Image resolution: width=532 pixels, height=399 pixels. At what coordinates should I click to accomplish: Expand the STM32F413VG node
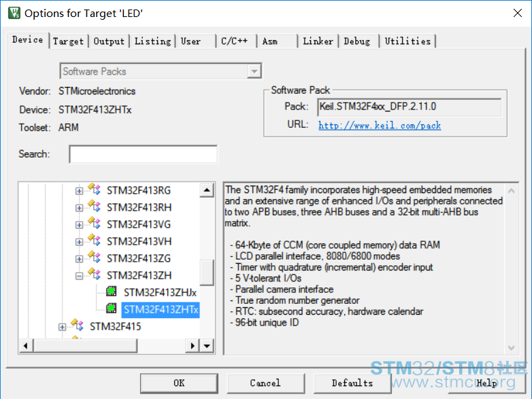(79, 225)
